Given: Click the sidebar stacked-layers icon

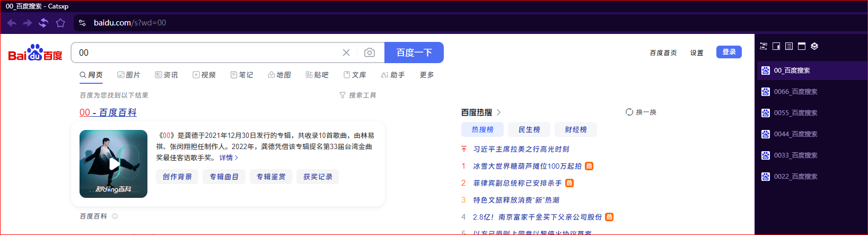Looking at the screenshot, I should coord(814,46).
